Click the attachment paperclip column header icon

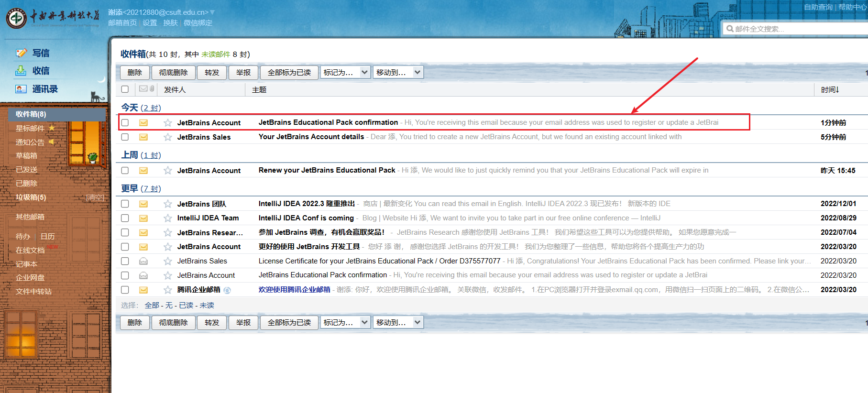tap(152, 88)
